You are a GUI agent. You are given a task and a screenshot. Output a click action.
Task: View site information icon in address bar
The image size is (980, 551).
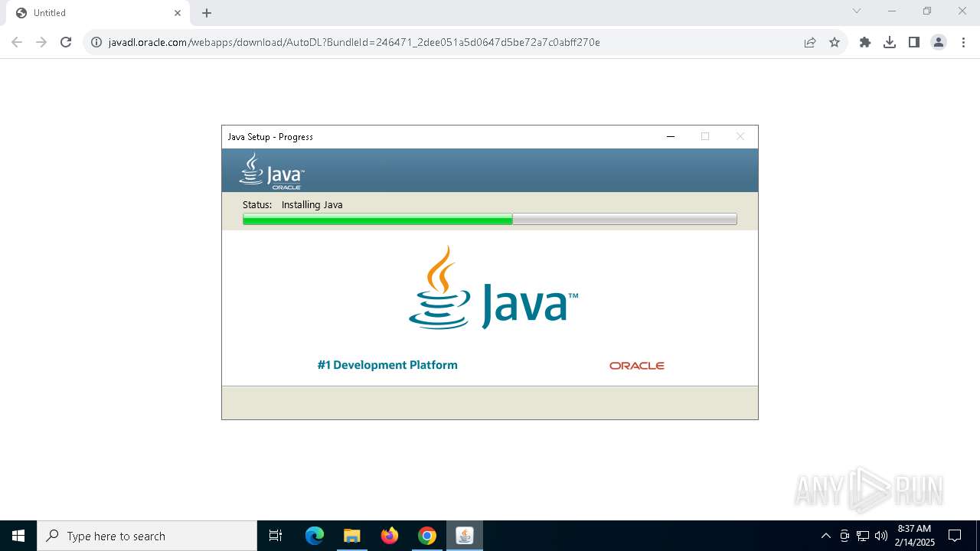pyautogui.click(x=96, y=42)
